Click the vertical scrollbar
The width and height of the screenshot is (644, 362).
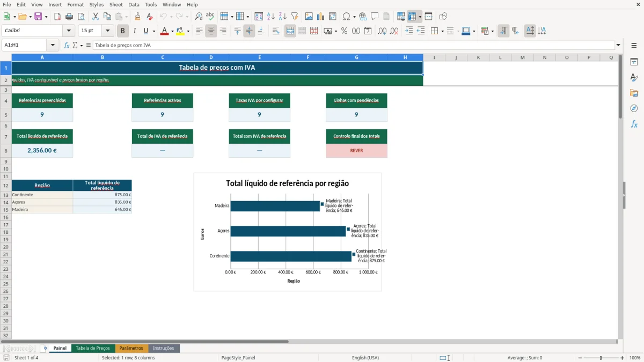point(621,196)
